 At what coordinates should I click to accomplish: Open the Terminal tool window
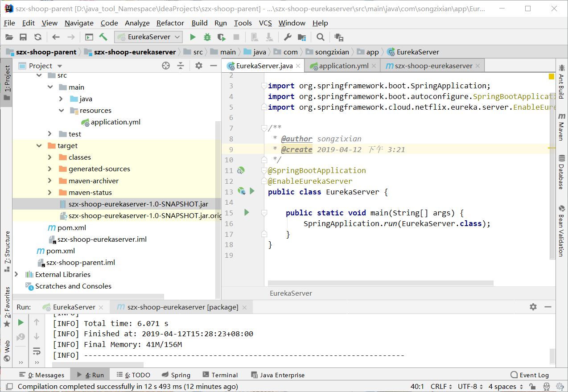point(220,375)
